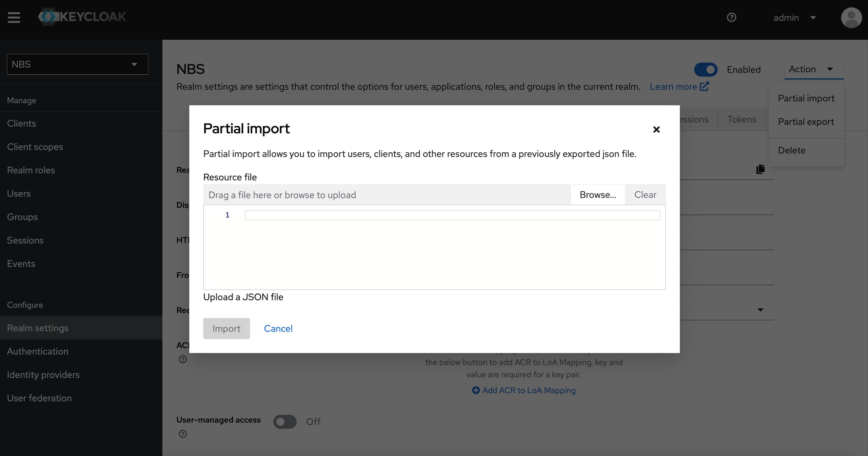Click the admin avatar icon
This screenshot has height=456, width=868.
851,17
